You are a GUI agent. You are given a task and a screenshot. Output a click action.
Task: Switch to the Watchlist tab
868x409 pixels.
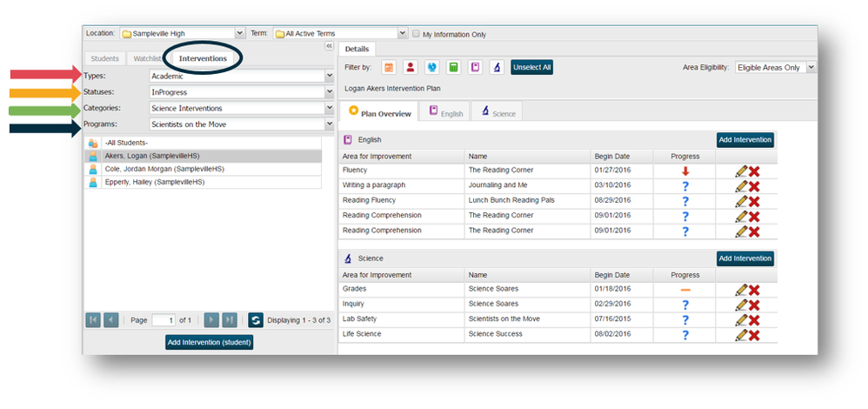coord(148,58)
